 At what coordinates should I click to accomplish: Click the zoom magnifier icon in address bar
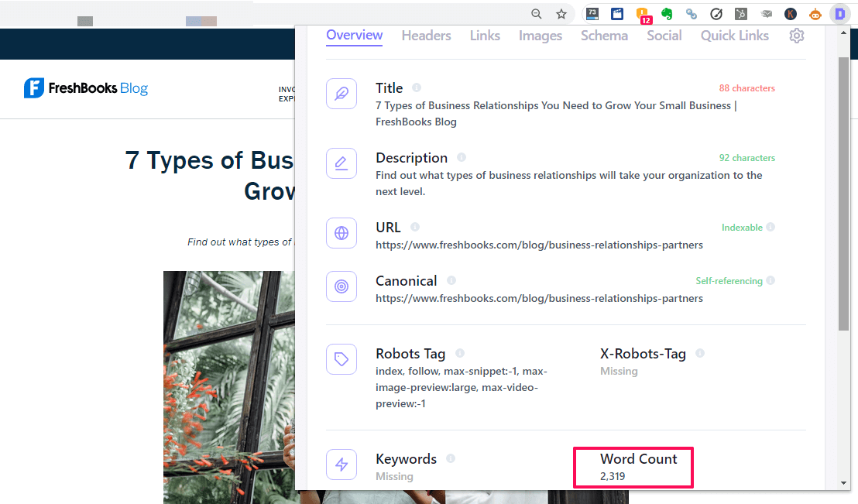[537, 14]
